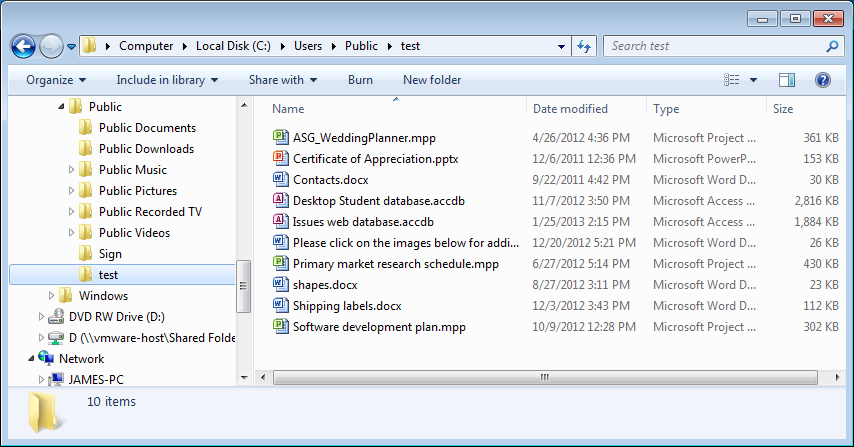This screenshot has width=854, height=447.
Task: Click the navigation pane scroll up arrow
Action: [244, 105]
